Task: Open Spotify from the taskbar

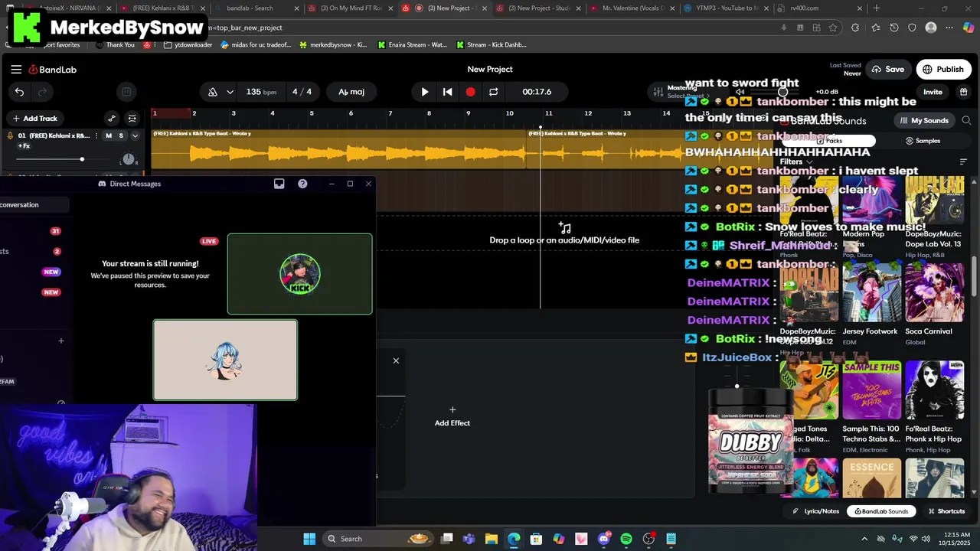Action: pos(626,539)
